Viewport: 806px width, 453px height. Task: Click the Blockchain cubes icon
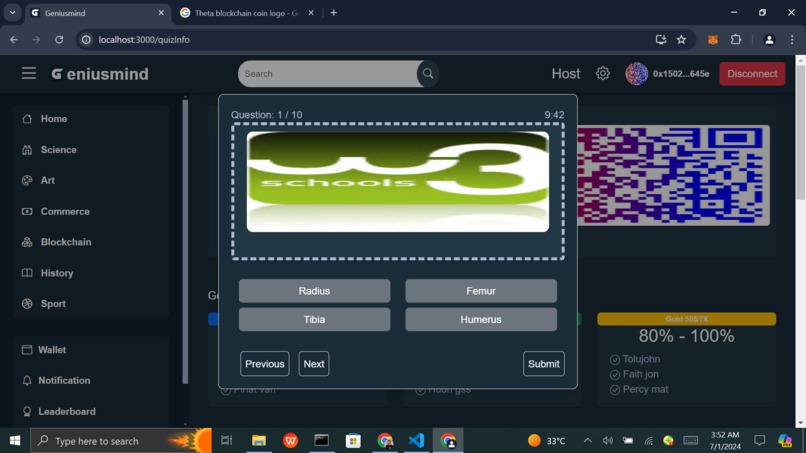[27, 242]
